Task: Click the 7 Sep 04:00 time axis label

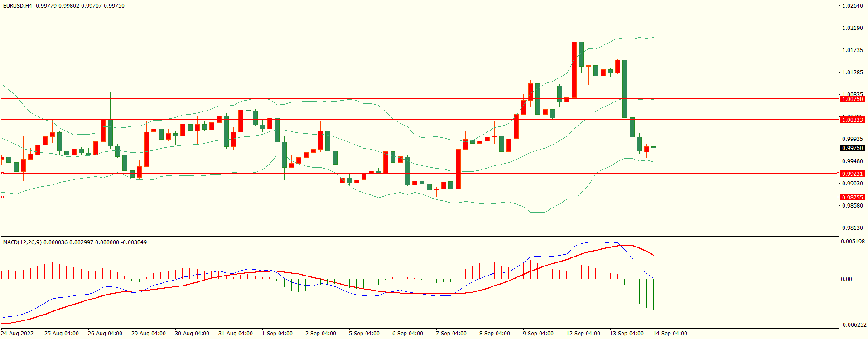Action: [451, 334]
